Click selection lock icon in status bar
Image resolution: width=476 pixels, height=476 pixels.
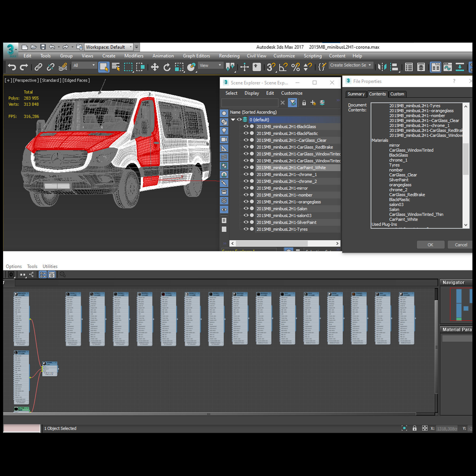[415, 428]
